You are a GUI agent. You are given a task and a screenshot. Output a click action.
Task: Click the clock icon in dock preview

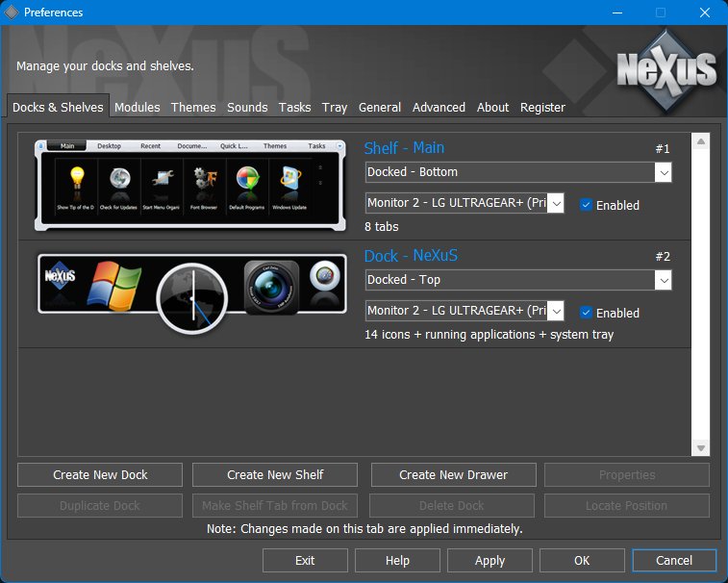[192, 298]
